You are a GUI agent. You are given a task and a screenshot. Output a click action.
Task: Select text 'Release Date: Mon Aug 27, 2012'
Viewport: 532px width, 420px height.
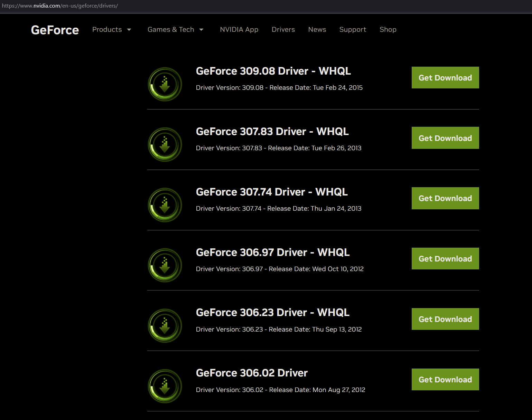click(317, 390)
